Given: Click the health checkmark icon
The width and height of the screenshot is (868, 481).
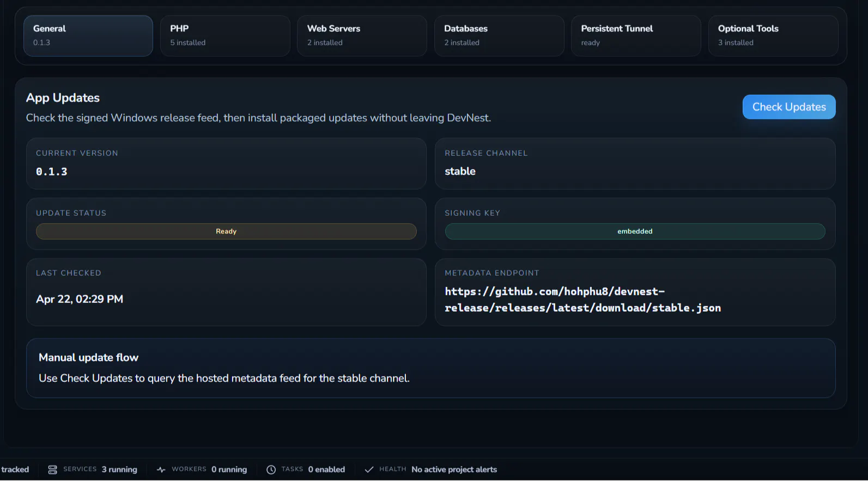Looking at the screenshot, I should point(369,470).
